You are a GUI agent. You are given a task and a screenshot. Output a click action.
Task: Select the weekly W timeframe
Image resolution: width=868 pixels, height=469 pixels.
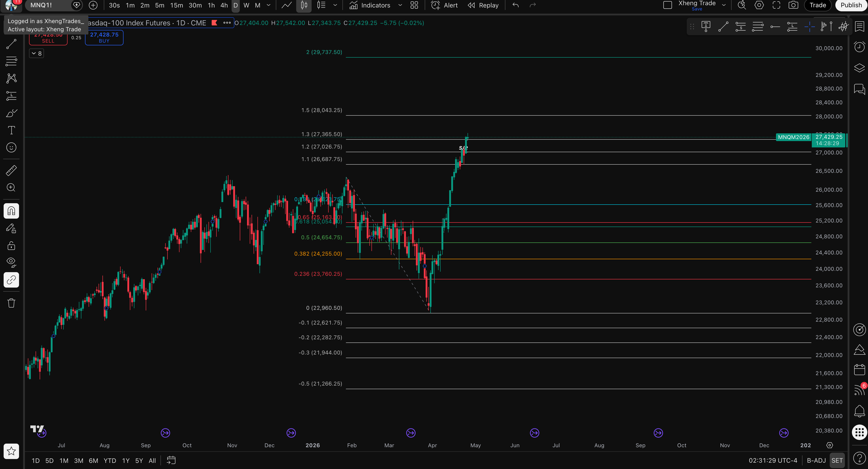point(246,5)
